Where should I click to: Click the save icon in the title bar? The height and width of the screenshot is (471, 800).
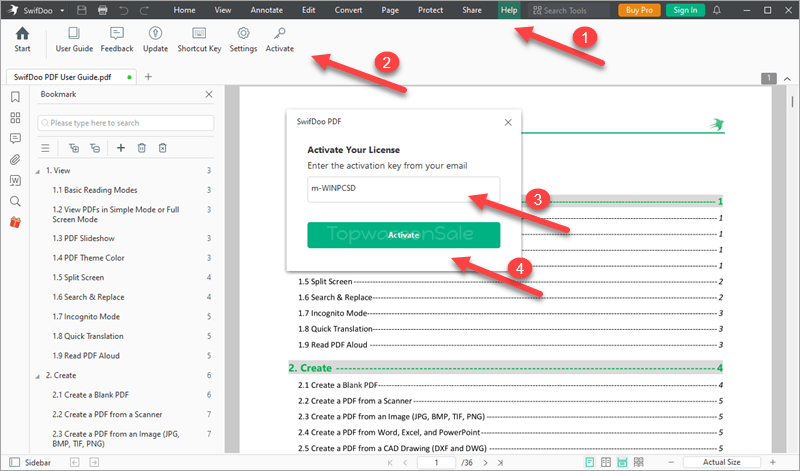[81, 10]
